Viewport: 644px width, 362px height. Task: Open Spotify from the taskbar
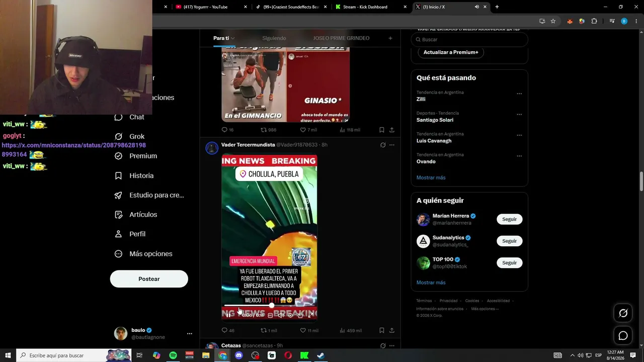pos(173,355)
